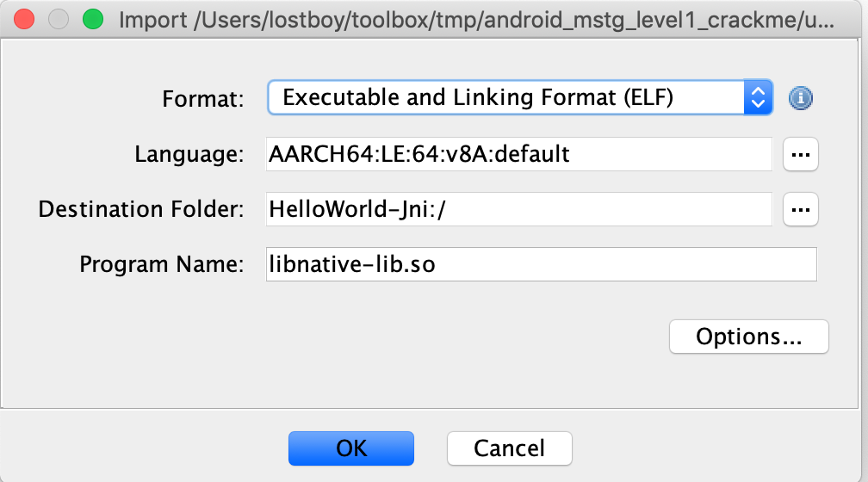Click the Format dropdown blue arrows
The image size is (868, 482).
point(758,98)
